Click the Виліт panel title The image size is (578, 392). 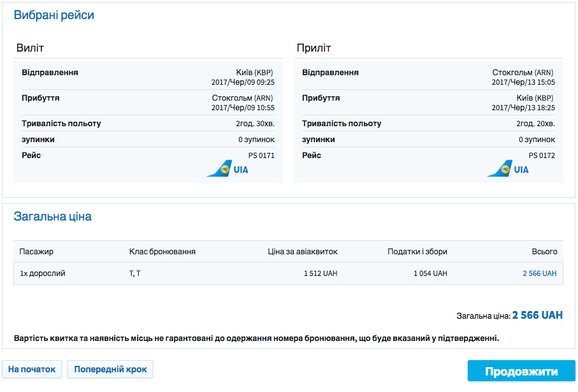pos(30,48)
